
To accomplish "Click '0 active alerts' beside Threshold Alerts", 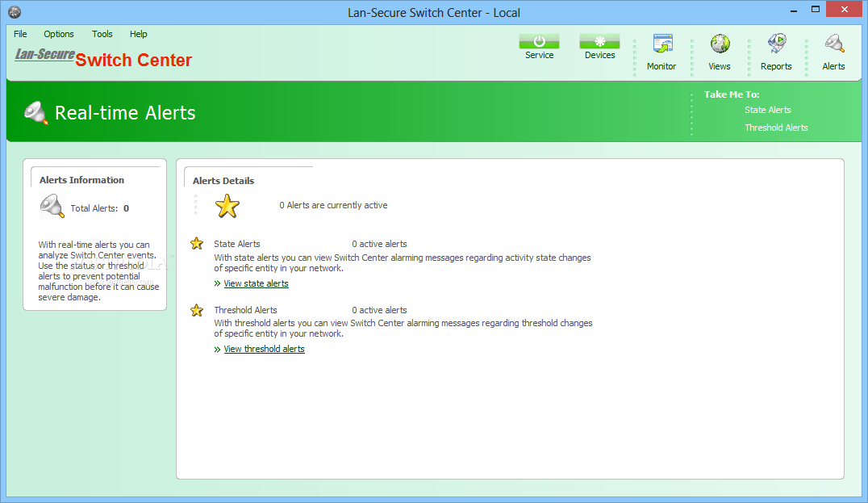I will tap(379, 310).
